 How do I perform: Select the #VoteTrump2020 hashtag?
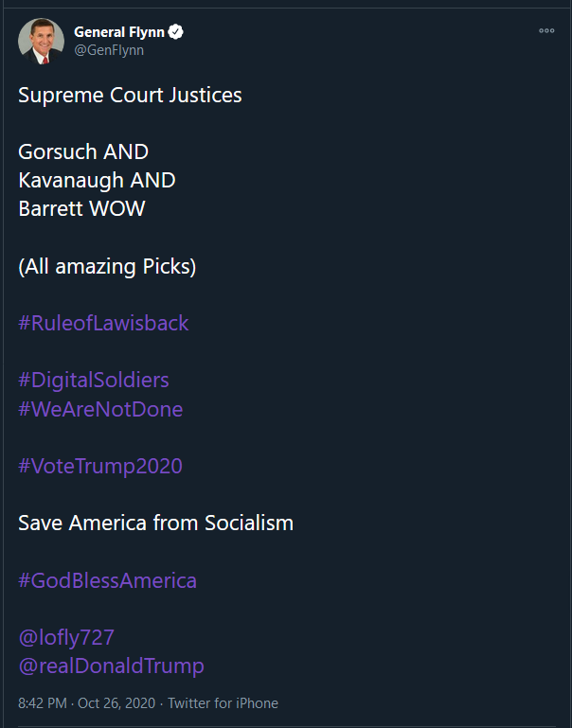[x=99, y=466]
